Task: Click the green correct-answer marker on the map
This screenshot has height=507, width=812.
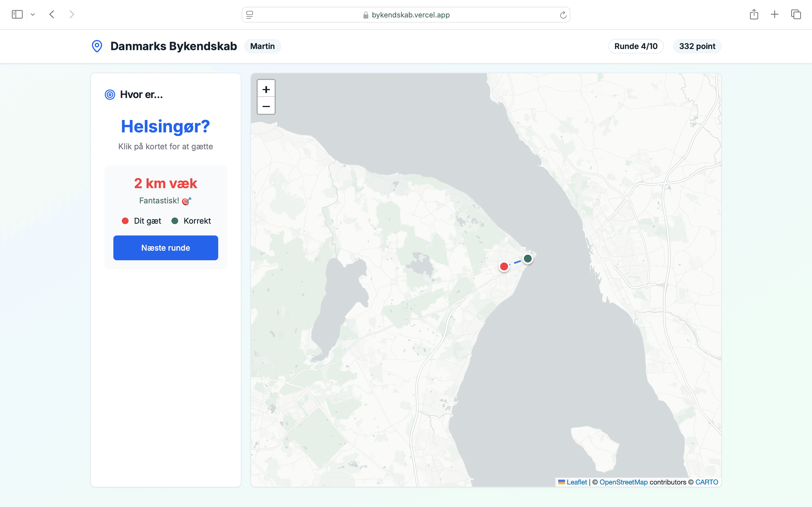Action: [528, 258]
